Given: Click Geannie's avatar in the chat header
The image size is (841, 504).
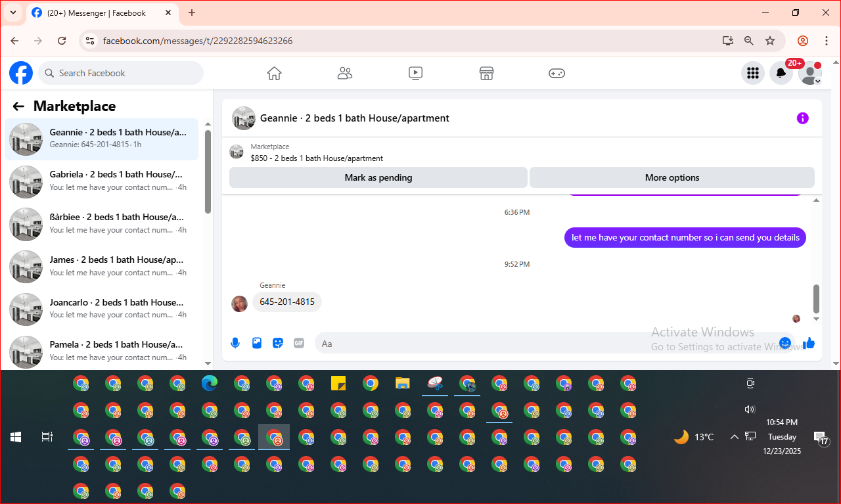Looking at the screenshot, I should [x=244, y=118].
